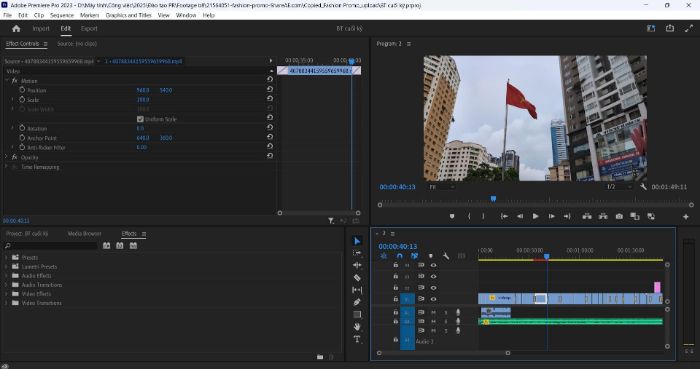Add marker in Program monitor
Image resolution: width=700 pixels, height=369 pixels.
pyautogui.click(x=452, y=216)
